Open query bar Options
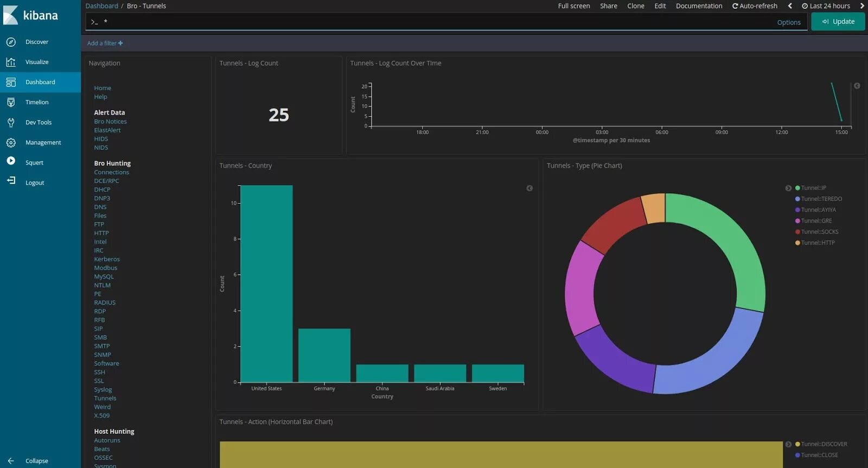The width and height of the screenshot is (868, 468). coord(789,22)
